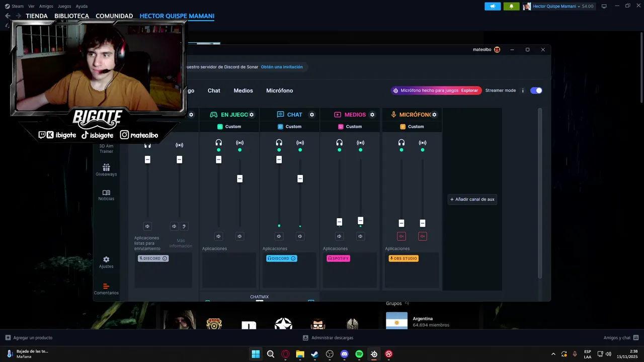
Task: Mute EN JUEGO headphones output
Action: tap(218, 236)
